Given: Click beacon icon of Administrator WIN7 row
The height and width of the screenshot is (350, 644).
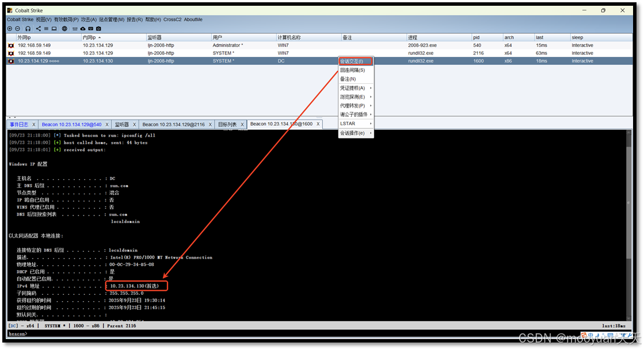Looking at the screenshot, I should [11, 45].
